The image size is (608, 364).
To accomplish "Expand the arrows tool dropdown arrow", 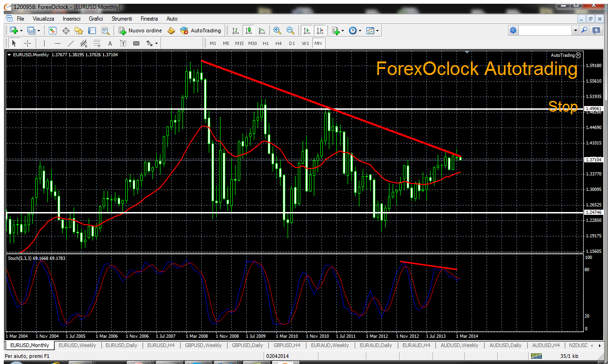I will point(157,44).
